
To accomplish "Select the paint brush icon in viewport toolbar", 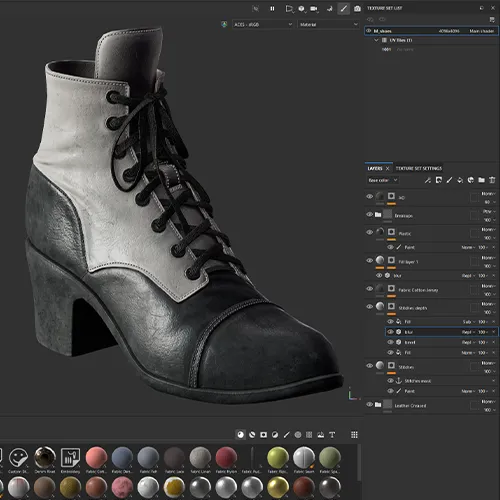I will (344, 9).
